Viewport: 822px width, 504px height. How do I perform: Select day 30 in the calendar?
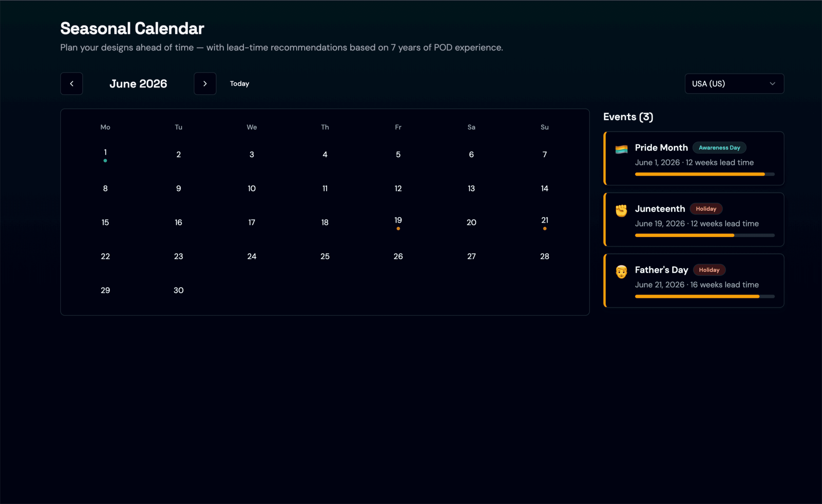pyautogui.click(x=179, y=290)
